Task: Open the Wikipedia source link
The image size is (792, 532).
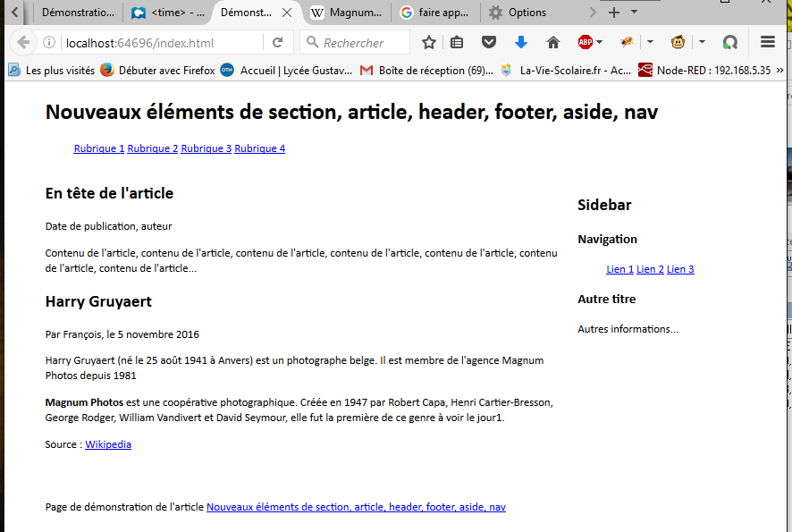Action: [108, 444]
